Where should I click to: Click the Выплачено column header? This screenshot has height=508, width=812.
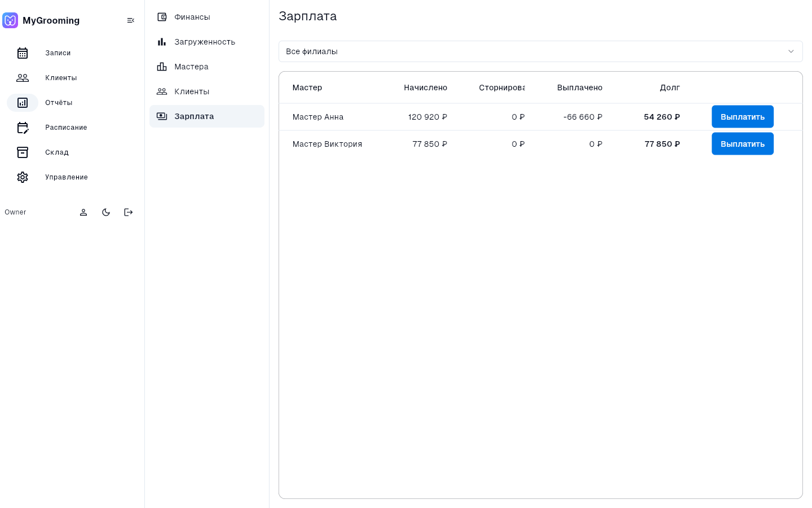tap(580, 87)
